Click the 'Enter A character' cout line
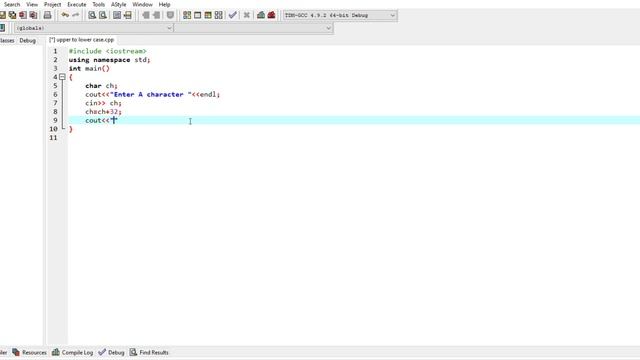Viewport: 640px width, 360px height. [x=152, y=94]
